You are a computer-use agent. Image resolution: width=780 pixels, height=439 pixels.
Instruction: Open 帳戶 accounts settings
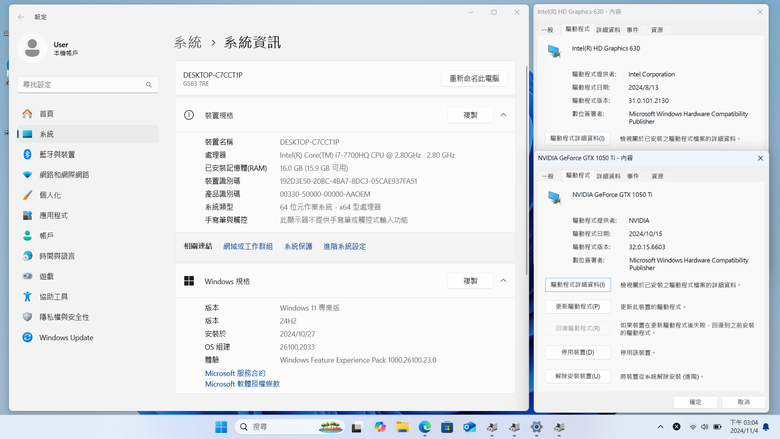(88, 236)
